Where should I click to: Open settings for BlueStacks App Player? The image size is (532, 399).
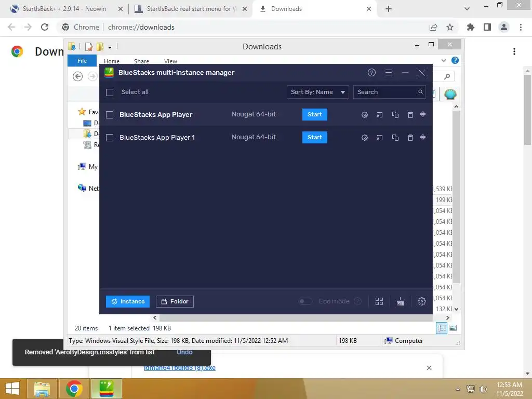click(x=364, y=115)
